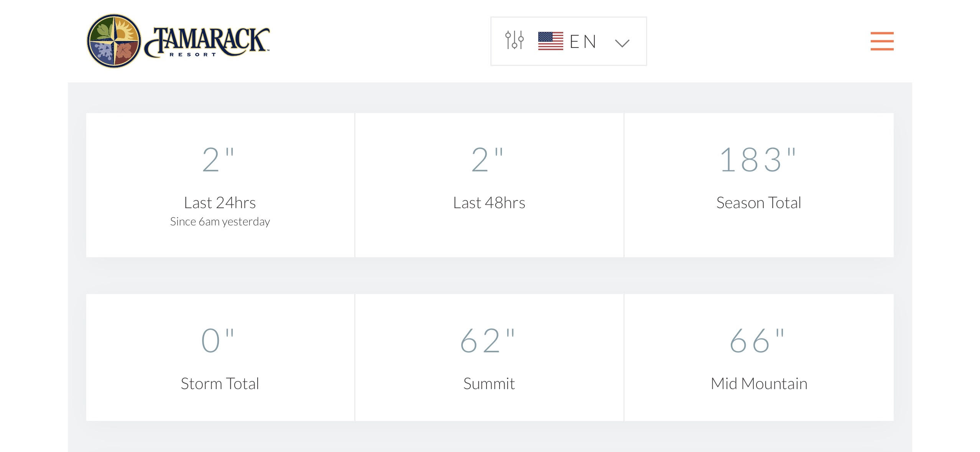The image size is (980, 452).
Task: Select the Summit snow depth card
Action: tap(489, 357)
